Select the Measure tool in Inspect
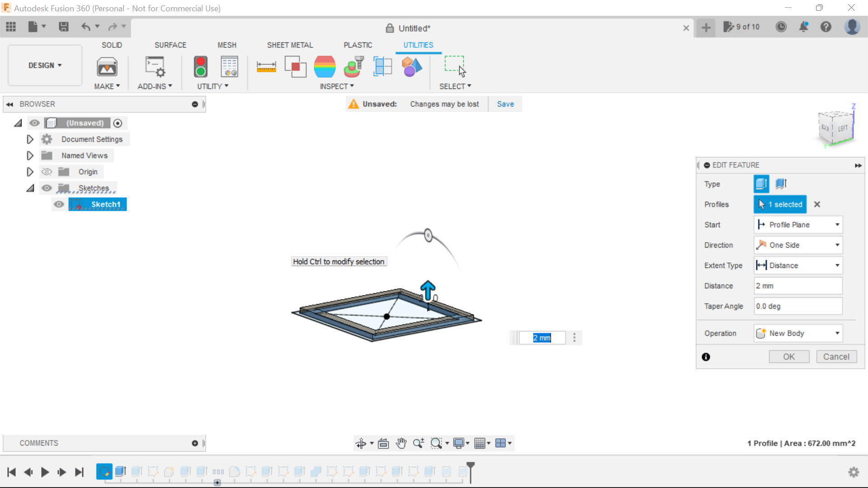Screen dimensions: 868x488 267,66
